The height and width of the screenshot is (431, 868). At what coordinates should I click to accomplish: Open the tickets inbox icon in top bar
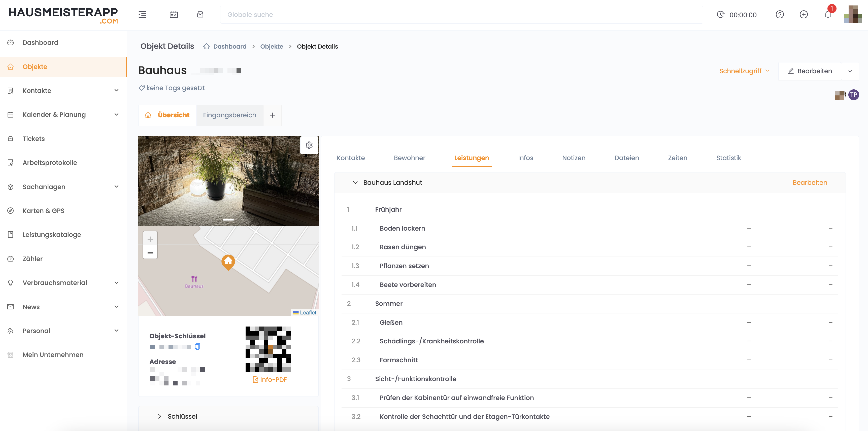[200, 15]
